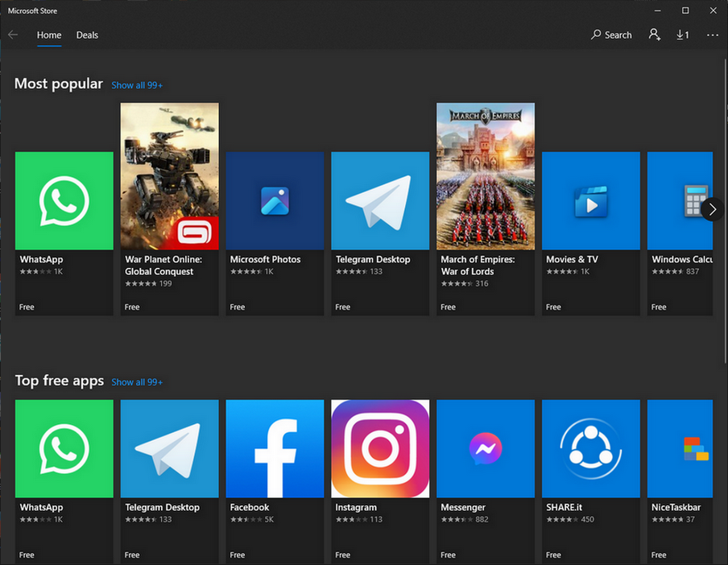Open War Planet Online game artwork

tap(169, 176)
